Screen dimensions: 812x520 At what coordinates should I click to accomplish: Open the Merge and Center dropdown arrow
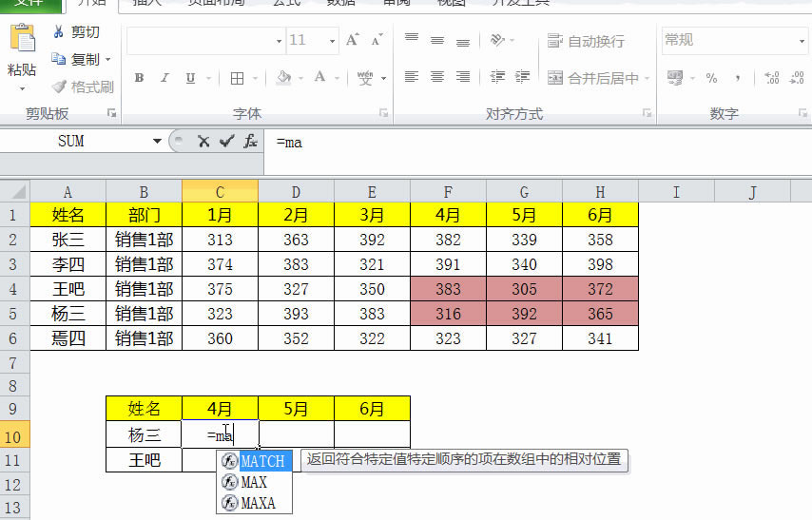click(x=647, y=79)
